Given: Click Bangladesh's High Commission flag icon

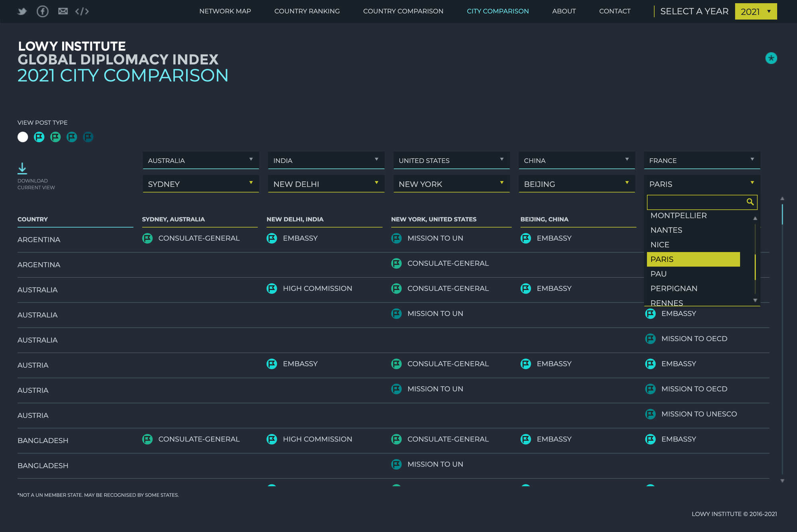Looking at the screenshot, I should point(272,439).
